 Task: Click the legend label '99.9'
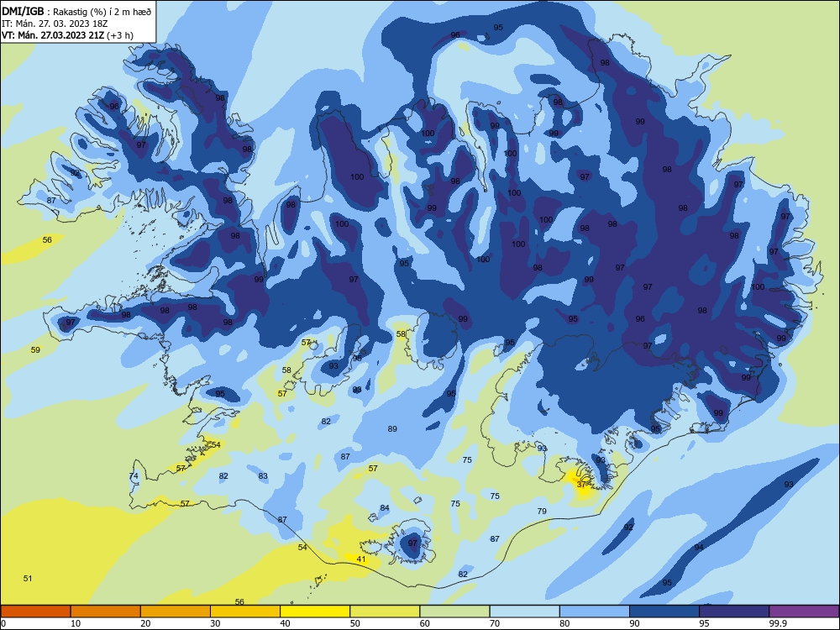point(778,623)
